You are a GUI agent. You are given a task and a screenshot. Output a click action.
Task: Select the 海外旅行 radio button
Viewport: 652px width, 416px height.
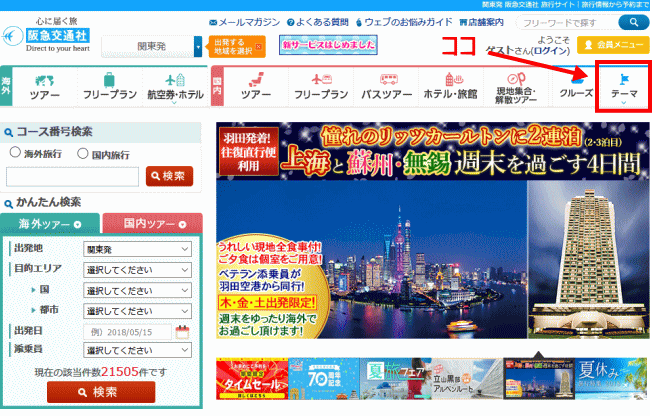[x=15, y=153]
